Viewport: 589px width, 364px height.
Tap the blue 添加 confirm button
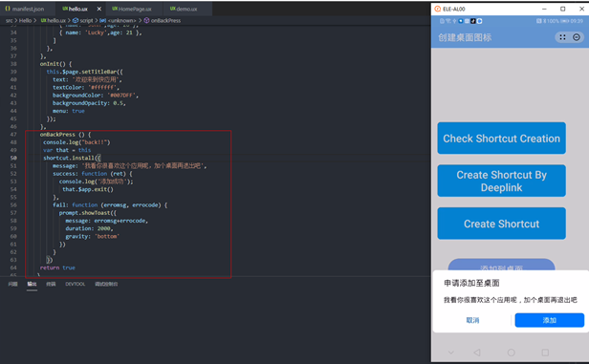click(550, 320)
